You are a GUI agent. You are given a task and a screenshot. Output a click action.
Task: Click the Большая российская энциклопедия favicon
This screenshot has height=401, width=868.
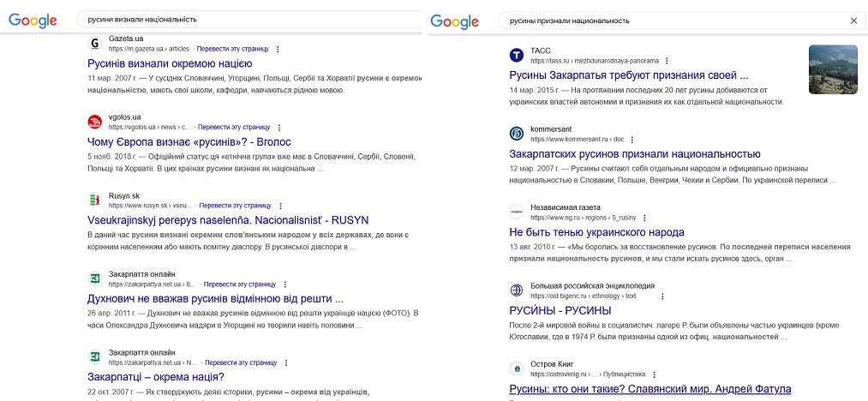[x=517, y=290]
